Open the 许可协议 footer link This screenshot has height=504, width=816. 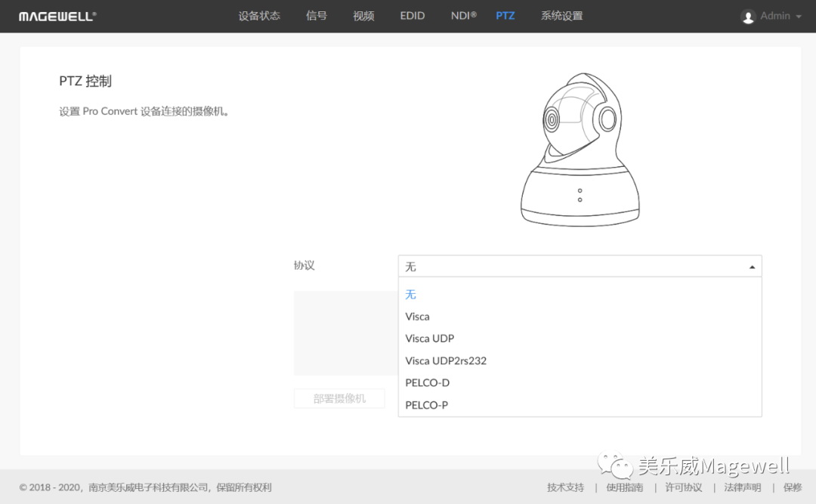click(x=683, y=487)
